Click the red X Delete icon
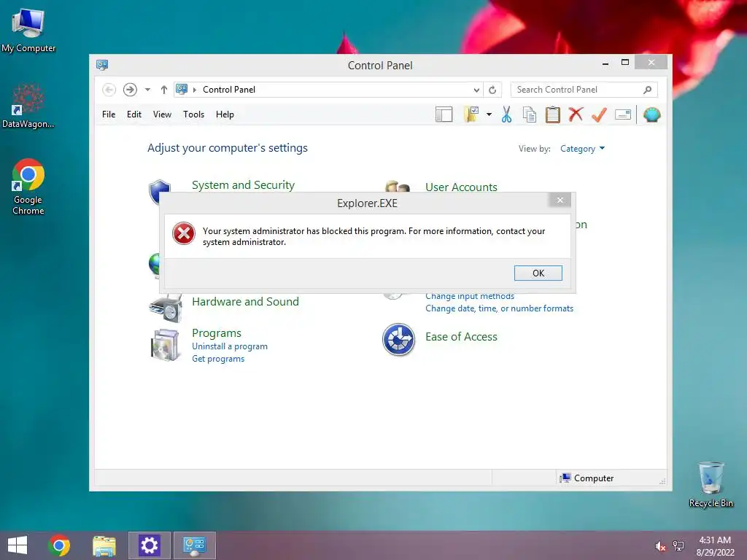The height and width of the screenshot is (560, 747). [x=576, y=114]
